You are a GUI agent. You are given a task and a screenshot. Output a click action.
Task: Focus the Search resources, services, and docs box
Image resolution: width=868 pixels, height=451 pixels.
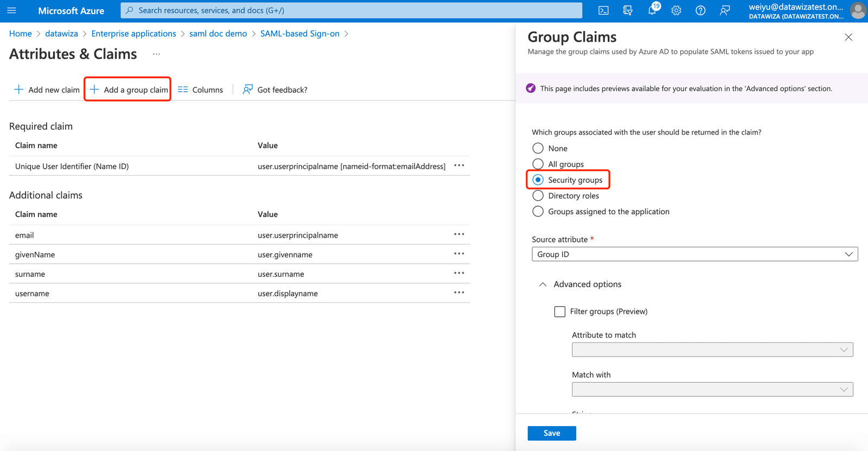[x=352, y=10]
